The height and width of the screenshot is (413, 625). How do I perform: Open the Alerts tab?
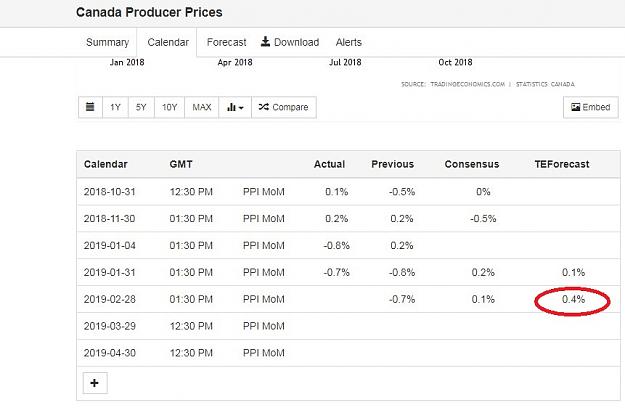[x=349, y=42]
